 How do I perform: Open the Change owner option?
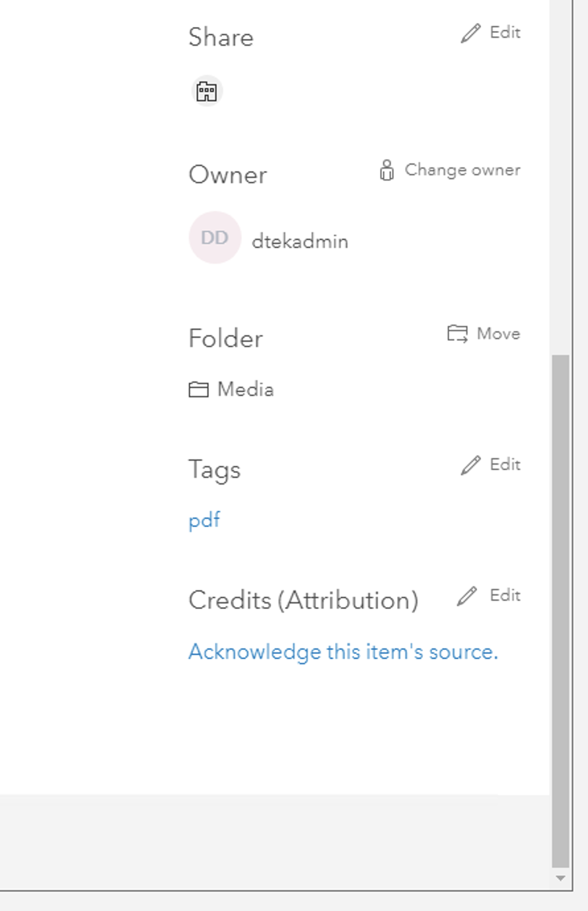(462, 170)
